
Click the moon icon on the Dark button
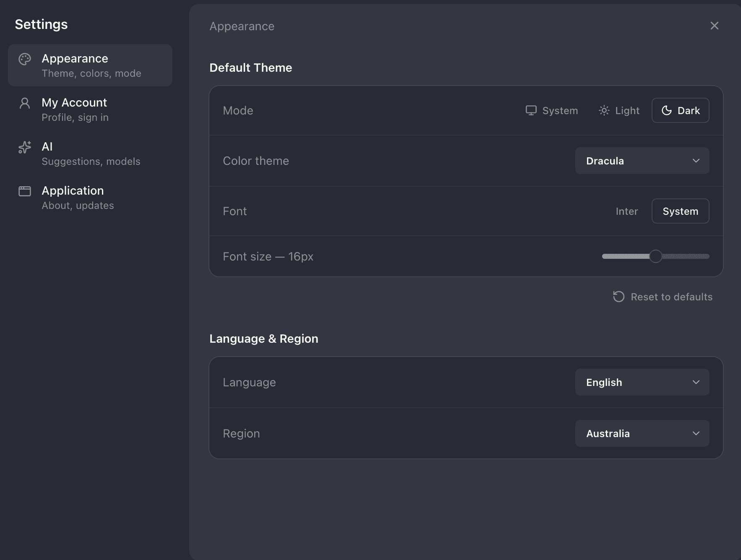(x=666, y=110)
